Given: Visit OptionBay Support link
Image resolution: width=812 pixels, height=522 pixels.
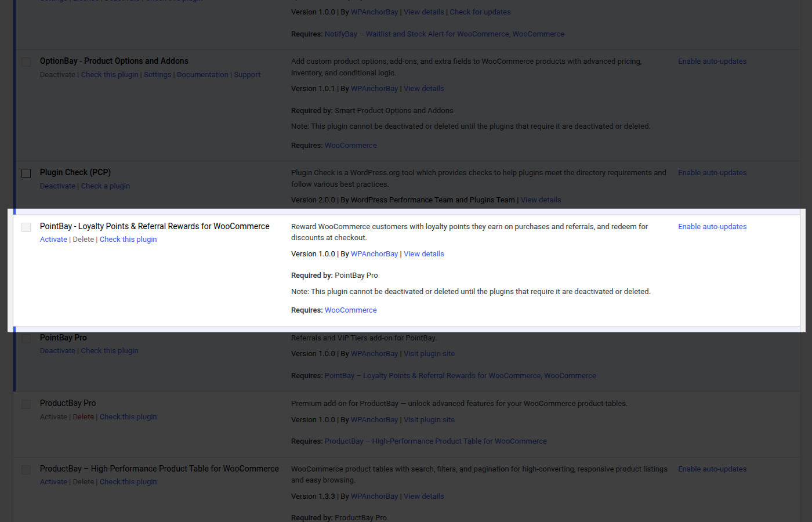Looking at the screenshot, I should pyautogui.click(x=247, y=75).
